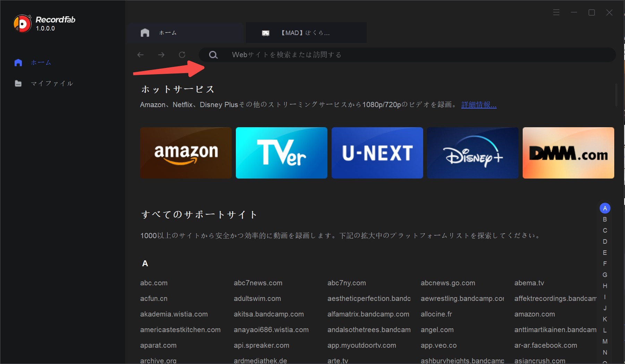Click the home icon in the sidebar
This screenshot has width=625, height=364.
(18, 63)
